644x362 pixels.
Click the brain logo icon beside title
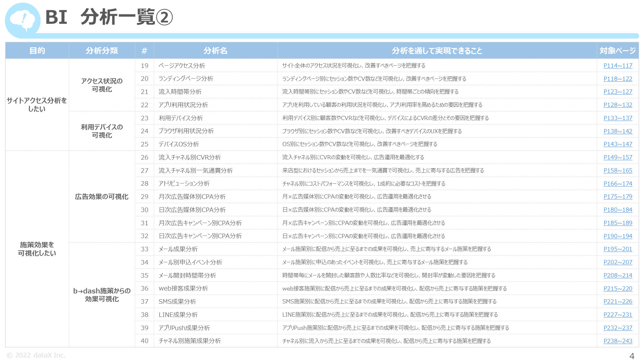click(23, 20)
